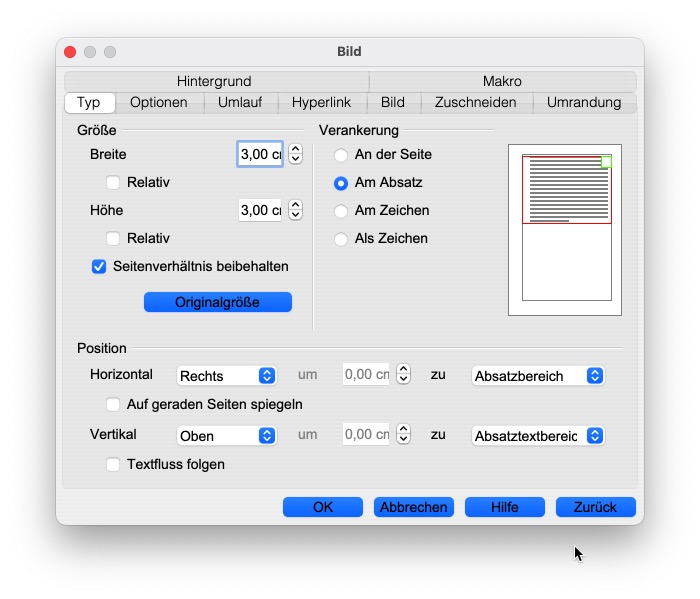The height and width of the screenshot is (599, 700).
Task: Select the Am Absatz anchor option
Action: tap(341, 183)
